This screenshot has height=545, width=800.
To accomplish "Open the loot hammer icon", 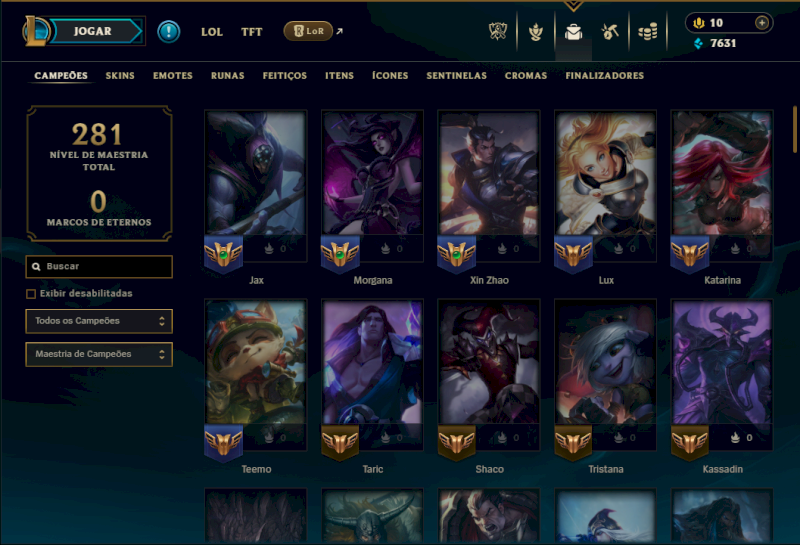I will 610,32.
